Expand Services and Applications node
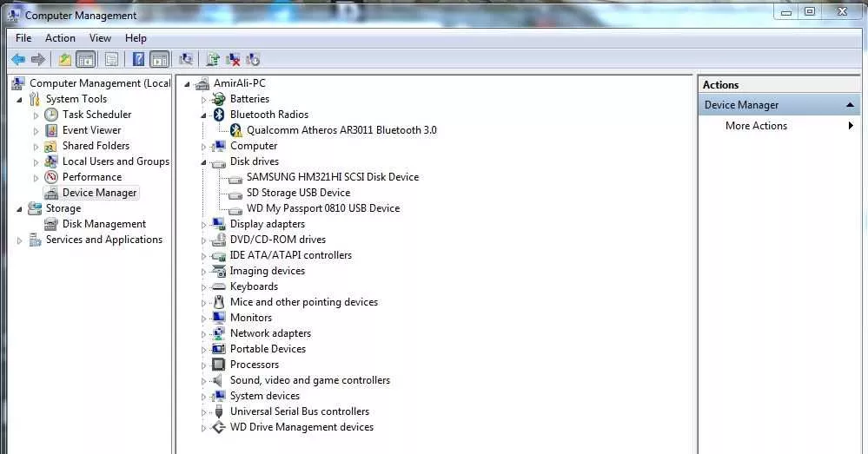Screen dimensions: 868x454 tap(19, 240)
